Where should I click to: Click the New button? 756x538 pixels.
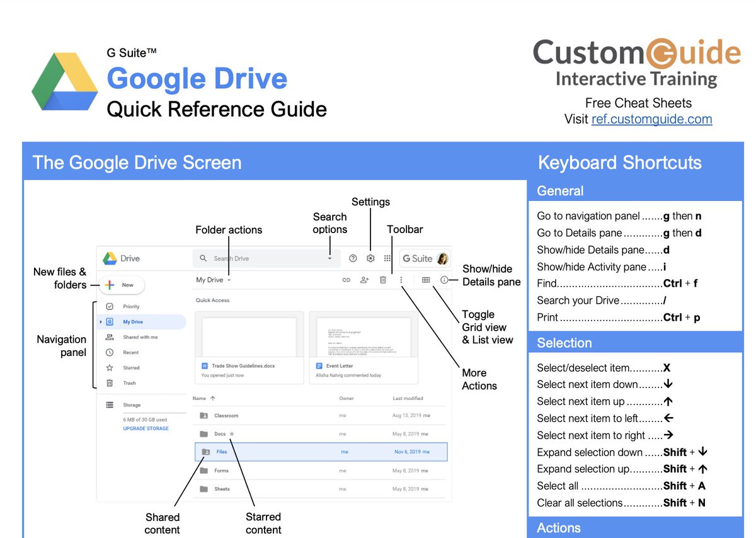tap(122, 285)
